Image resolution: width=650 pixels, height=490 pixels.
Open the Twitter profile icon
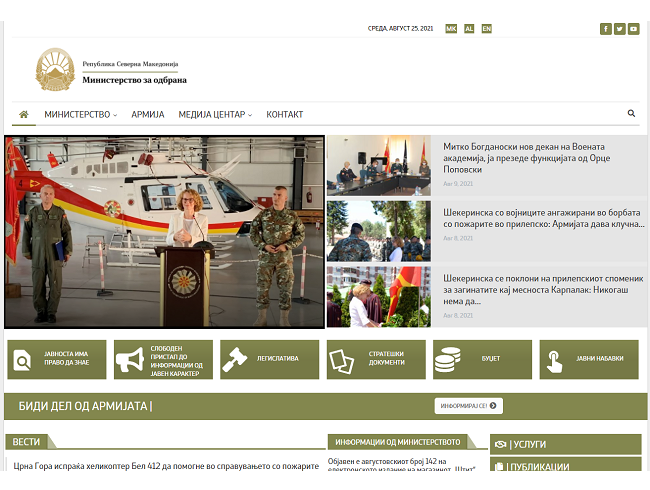point(619,29)
